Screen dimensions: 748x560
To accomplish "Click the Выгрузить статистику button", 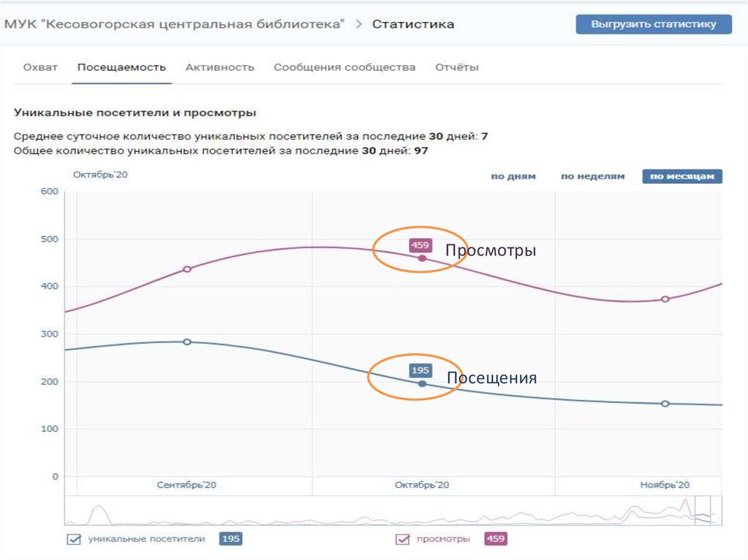I will tap(654, 24).
